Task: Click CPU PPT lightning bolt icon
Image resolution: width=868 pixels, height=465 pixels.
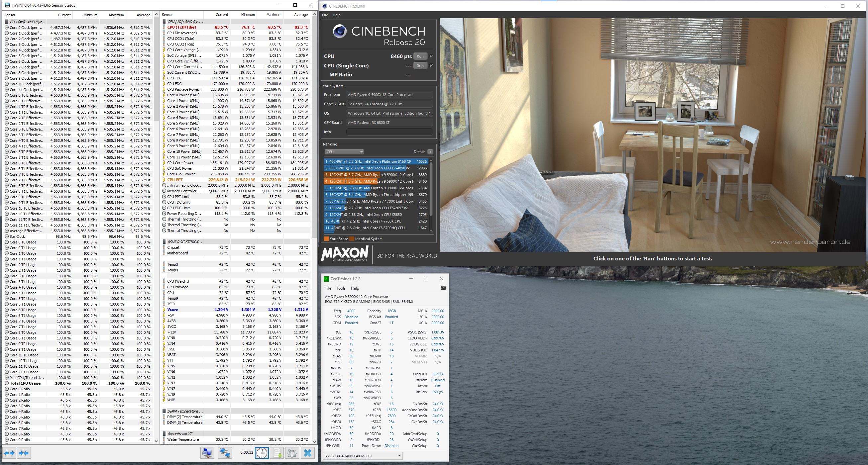Action: [x=164, y=180]
